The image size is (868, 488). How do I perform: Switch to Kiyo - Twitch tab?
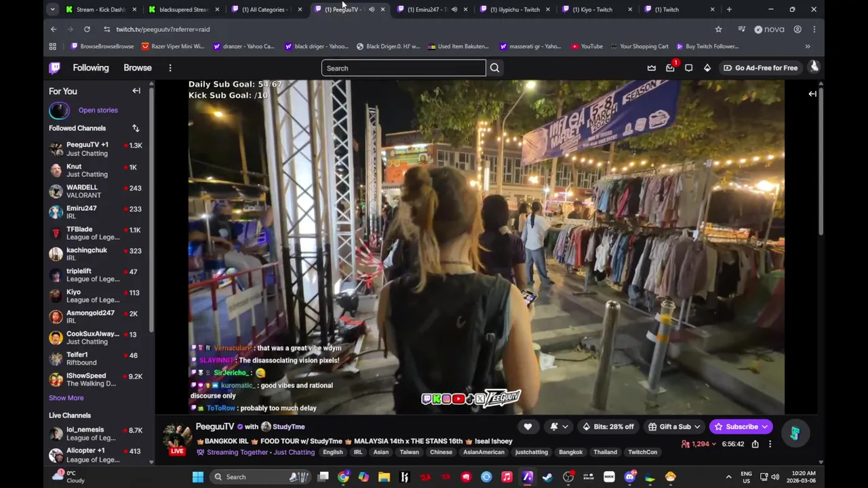[597, 9]
